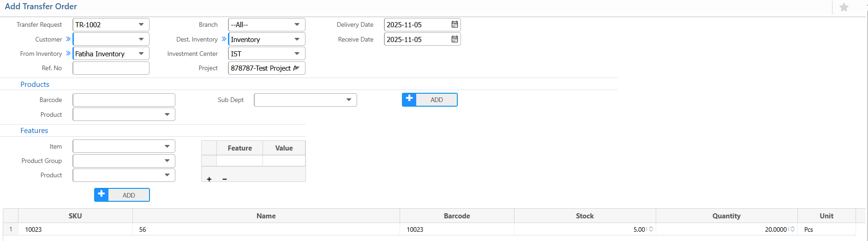Sort the table by the SKU column header
Screen dimensions: 868x241
pos(75,216)
